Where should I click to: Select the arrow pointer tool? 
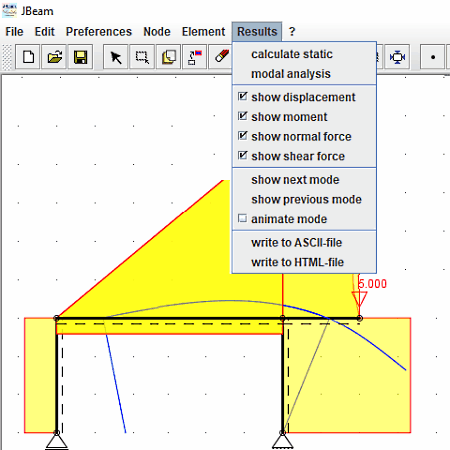pos(116,57)
